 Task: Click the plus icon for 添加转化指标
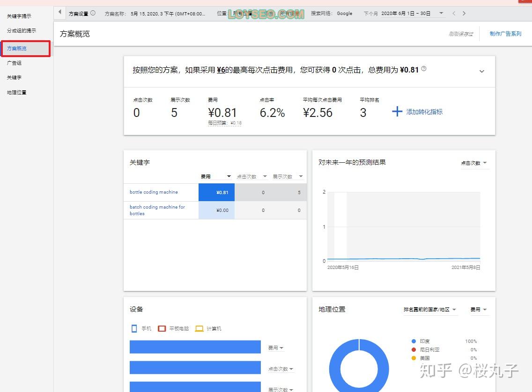pyautogui.click(x=397, y=111)
